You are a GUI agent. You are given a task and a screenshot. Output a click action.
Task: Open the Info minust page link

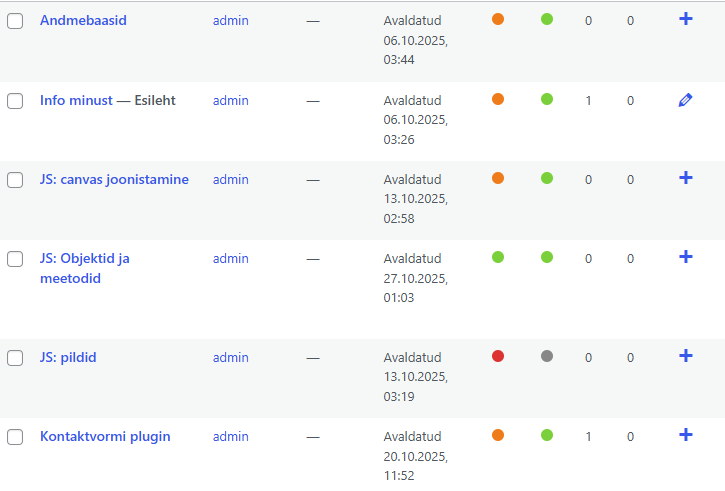point(76,100)
